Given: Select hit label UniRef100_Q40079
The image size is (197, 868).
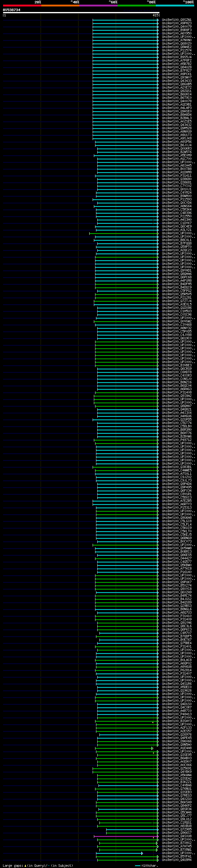Looking at the screenshot, I should tap(176, 26).
